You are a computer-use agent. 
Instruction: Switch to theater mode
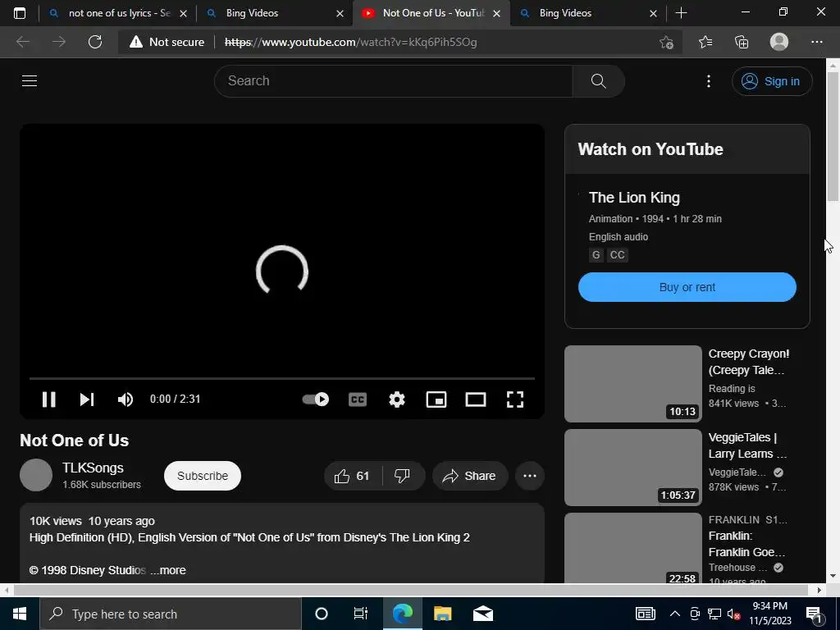coord(476,399)
